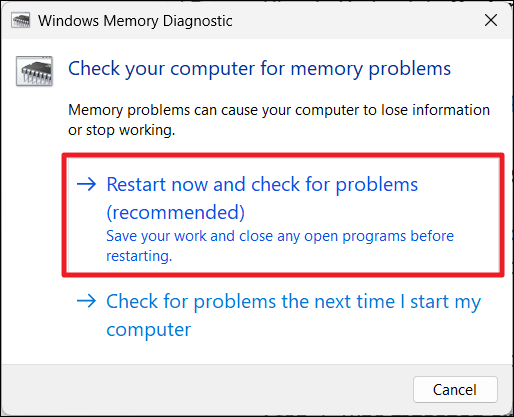514x417 pixels.
Task: Click the large memory chip icon beside heading
Action: [x=34, y=71]
